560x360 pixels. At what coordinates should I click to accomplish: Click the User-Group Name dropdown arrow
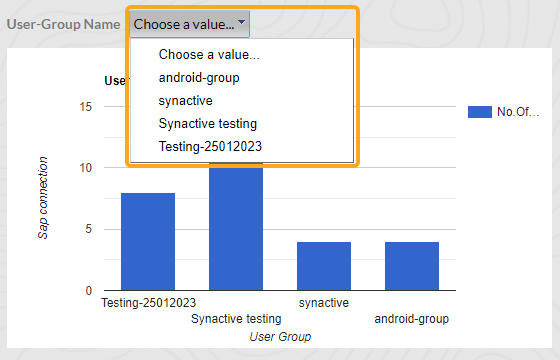[241, 22]
